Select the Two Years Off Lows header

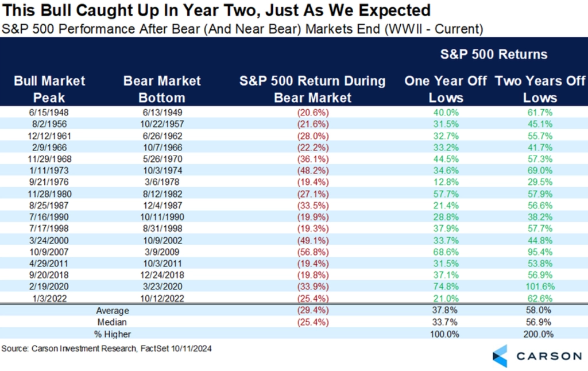pos(540,89)
